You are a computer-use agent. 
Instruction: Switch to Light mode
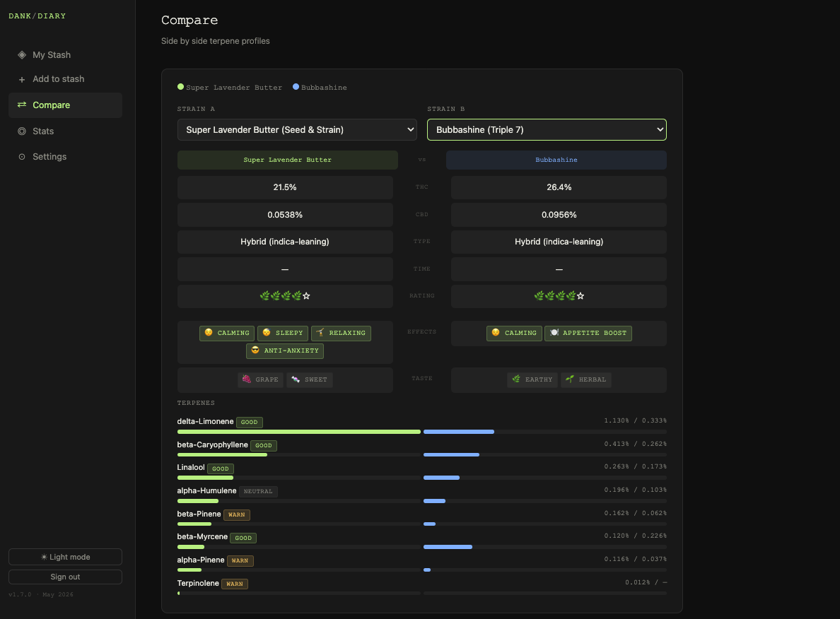click(65, 557)
